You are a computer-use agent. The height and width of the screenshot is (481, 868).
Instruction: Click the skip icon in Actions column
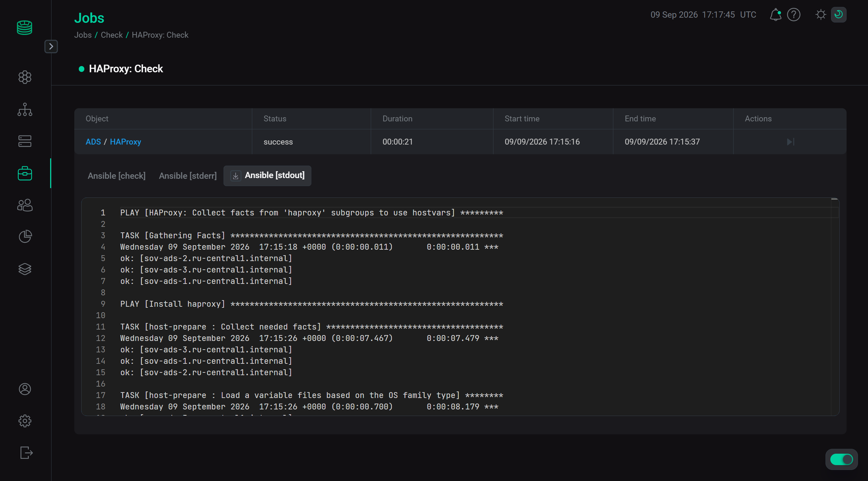point(790,142)
